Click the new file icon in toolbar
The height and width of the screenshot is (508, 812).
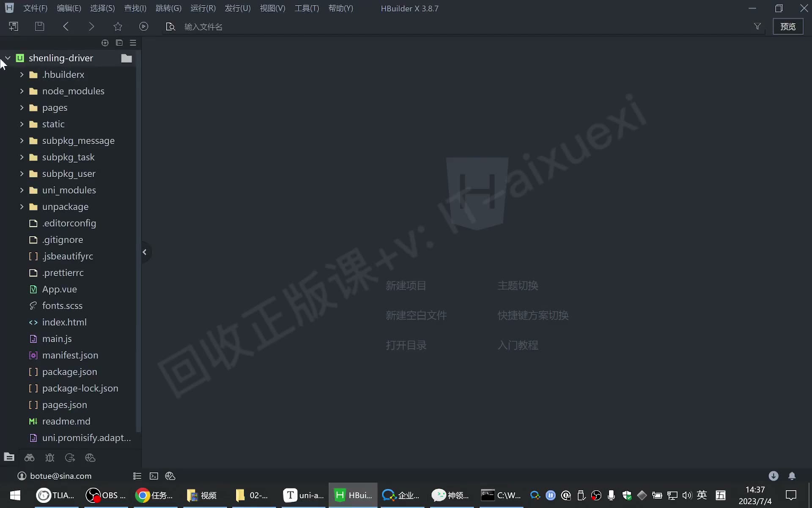(x=14, y=26)
